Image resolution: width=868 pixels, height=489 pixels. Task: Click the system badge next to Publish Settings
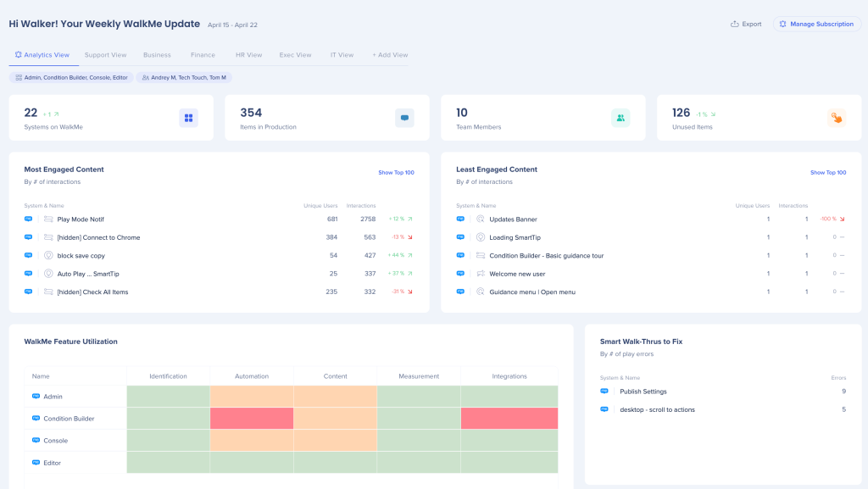click(604, 392)
